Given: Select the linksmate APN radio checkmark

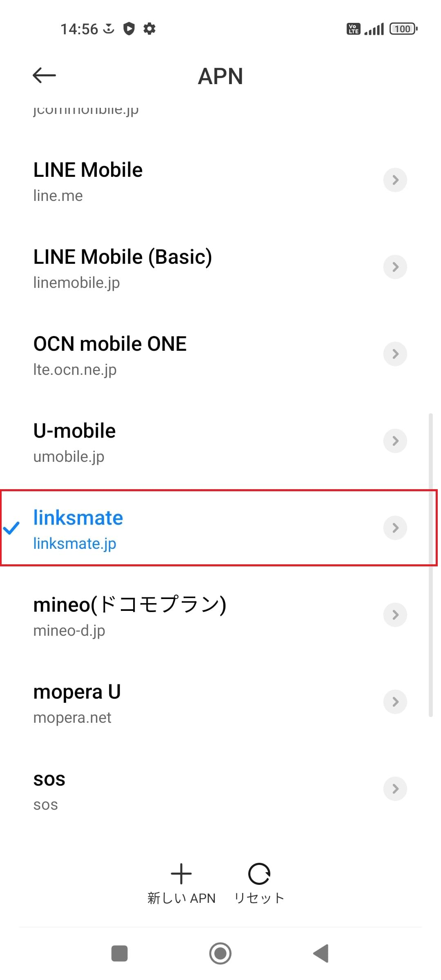Looking at the screenshot, I should (x=13, y=529).
